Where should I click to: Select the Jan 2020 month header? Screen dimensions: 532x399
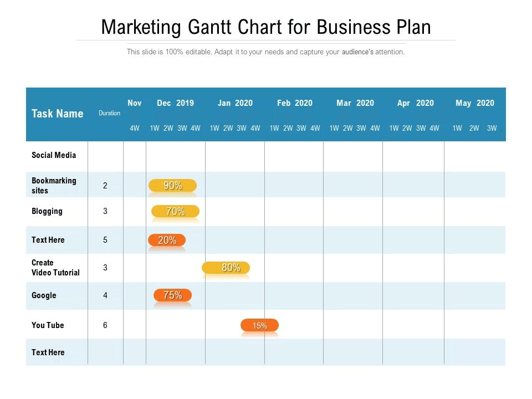235,103
